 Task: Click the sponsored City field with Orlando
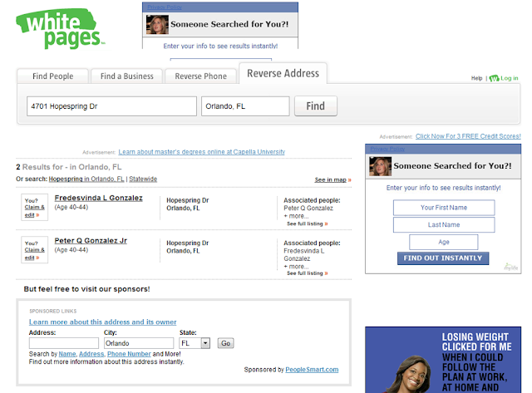click(139, 343)
